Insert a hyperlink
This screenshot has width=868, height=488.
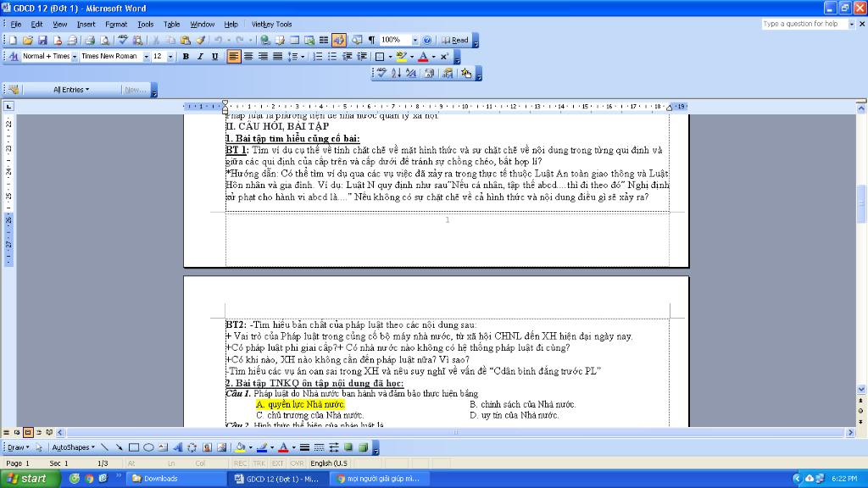click(265, 41)
